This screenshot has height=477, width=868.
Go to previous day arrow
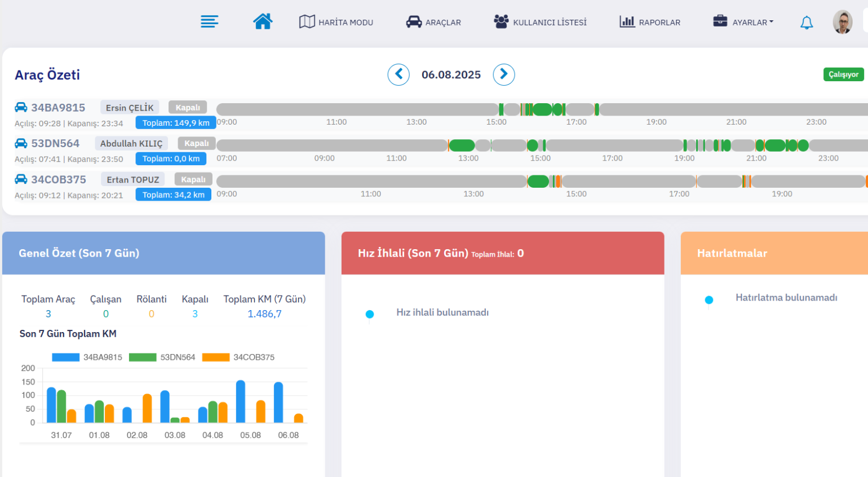coord(398,74)
